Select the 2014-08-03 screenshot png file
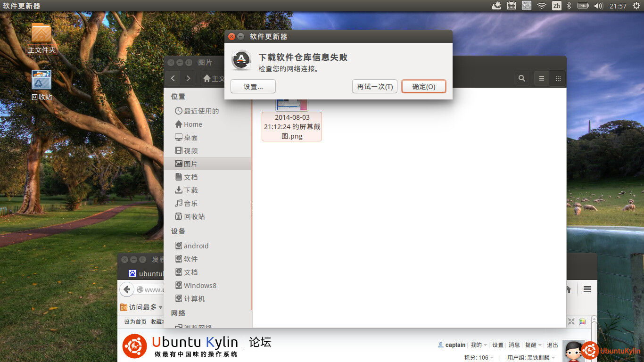 click(292, 125)
